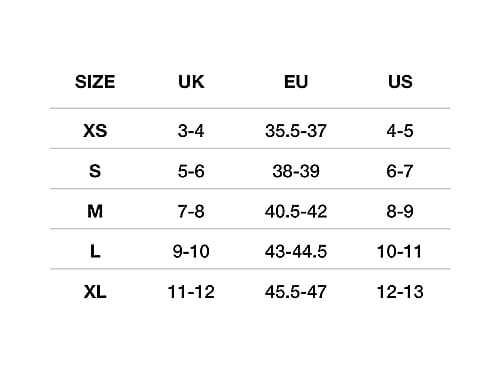This screenshot has width=500, height=366.
Task: Click UK size 11-12 cell
Action: (191, 292)
